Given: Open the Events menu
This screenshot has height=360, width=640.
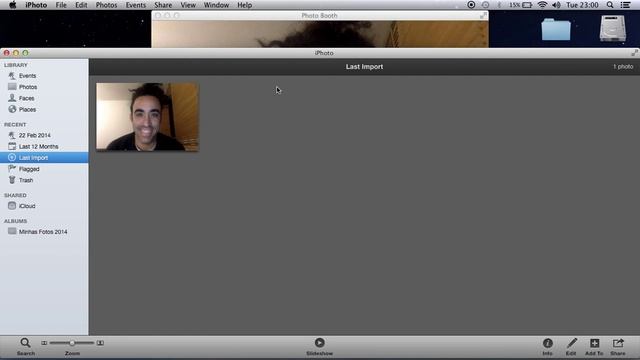Looking at the screenshot, I should click(x=136, y=5).
